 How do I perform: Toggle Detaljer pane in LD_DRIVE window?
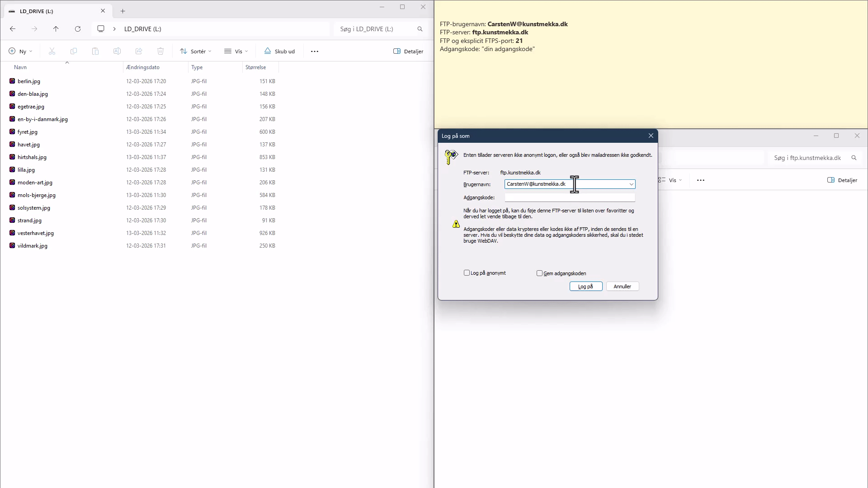click(x=408, y=52)
